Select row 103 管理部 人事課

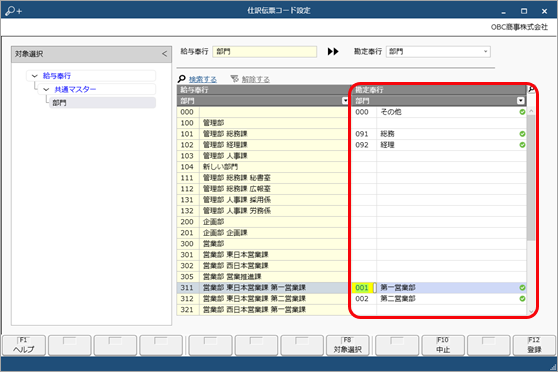coord(264,156)
